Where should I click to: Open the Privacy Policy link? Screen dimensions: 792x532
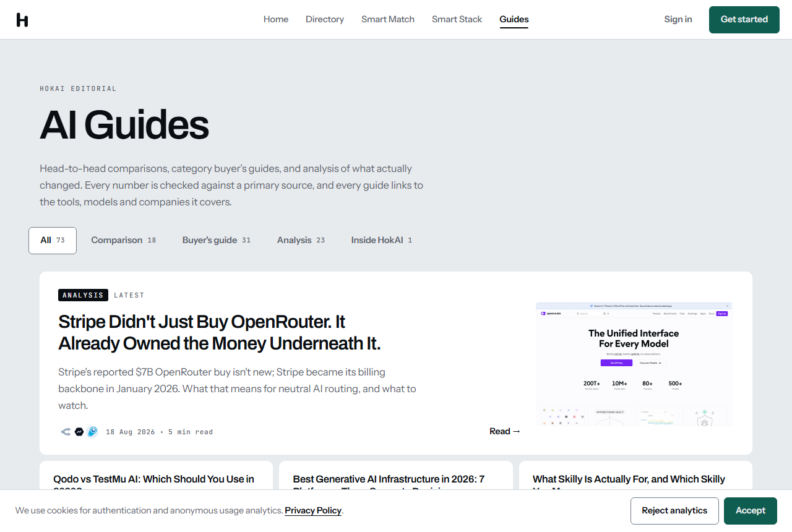tap(313, 510)
